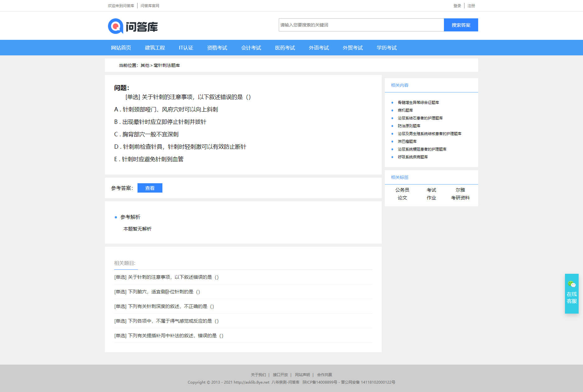Select answer text E. 针刺时应避免针刺到血管

tap(149, 159)
